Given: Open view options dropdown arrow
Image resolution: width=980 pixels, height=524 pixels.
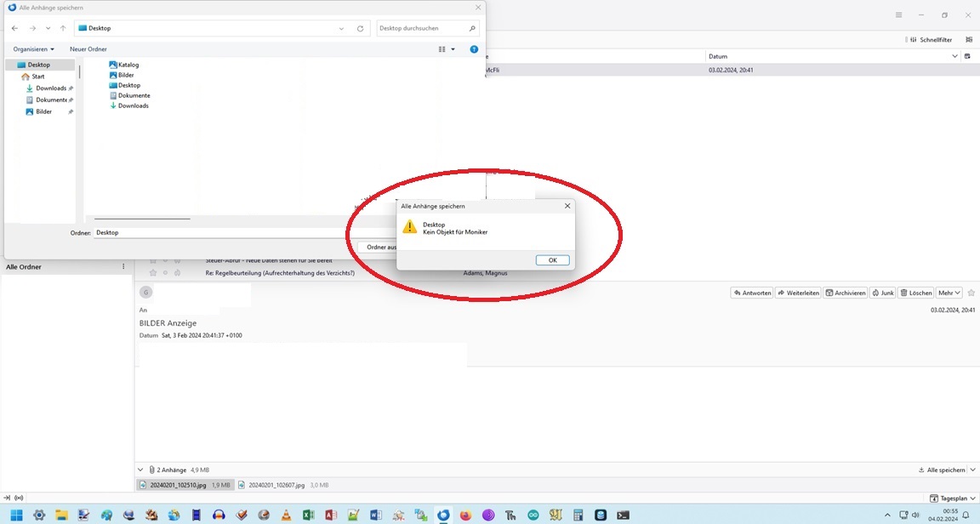Looking at the screenshot, I should tap(453, 48).
